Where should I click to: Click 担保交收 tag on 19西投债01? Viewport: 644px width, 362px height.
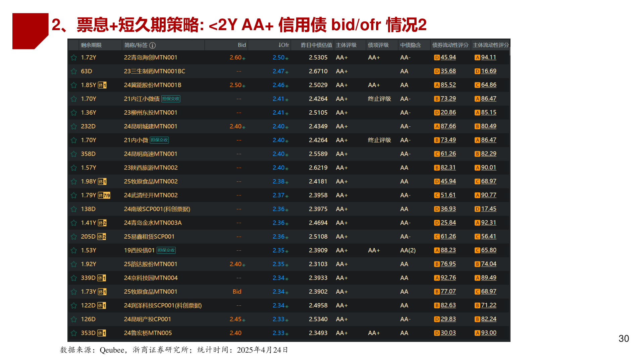pyautogui.click(x=166, y=250)
